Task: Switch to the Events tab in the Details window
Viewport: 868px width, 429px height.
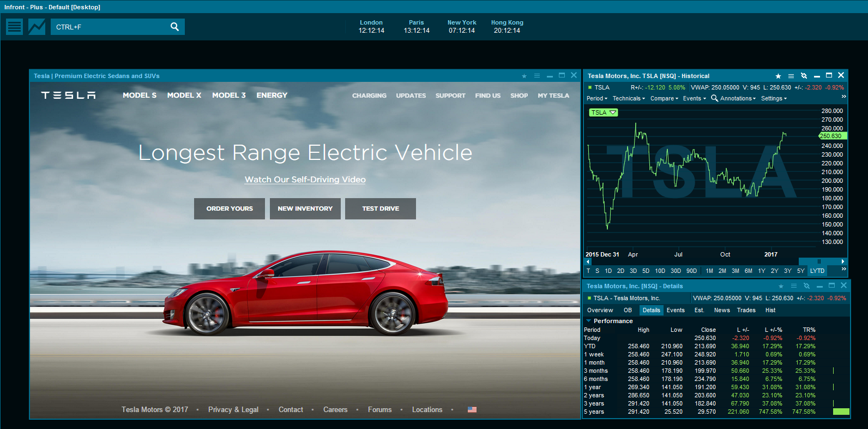Action: [x=676, y=310]
